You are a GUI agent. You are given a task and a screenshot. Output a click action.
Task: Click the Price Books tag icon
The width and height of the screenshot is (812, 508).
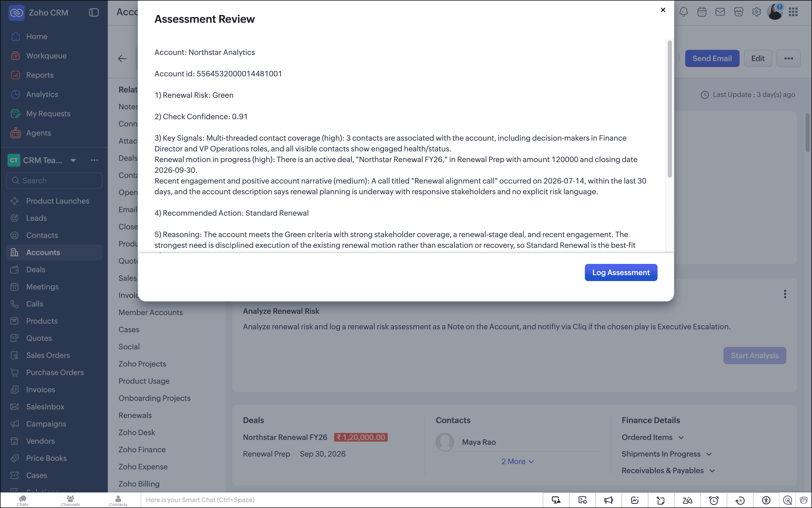(14, 458)
